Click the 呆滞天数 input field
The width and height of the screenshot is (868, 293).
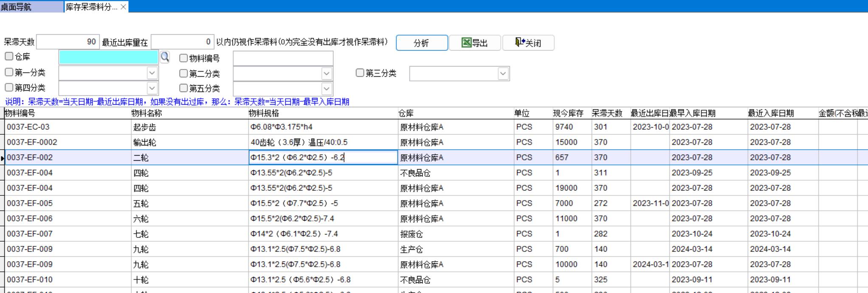click(68, 42)
